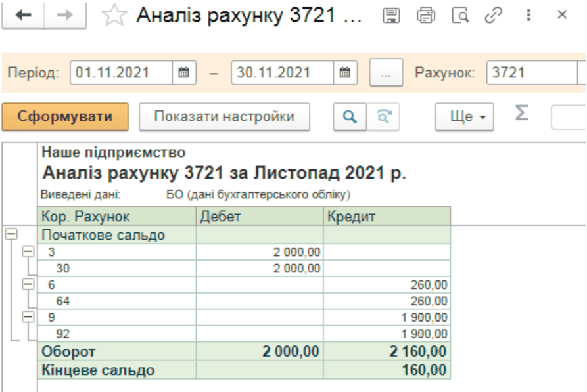Select the Кор. Рахунок column header
This screenshot has height=392, width=587.
117,216
